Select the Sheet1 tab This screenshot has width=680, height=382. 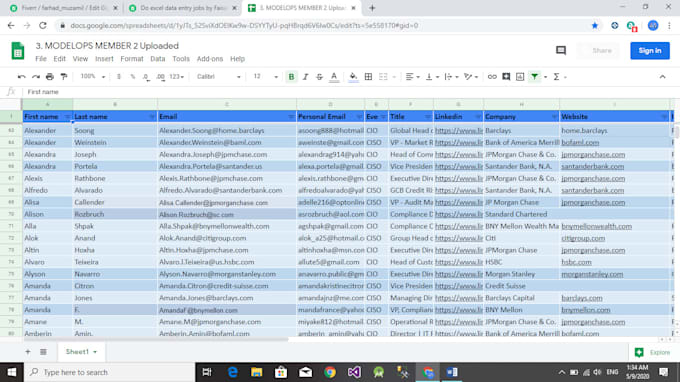(x=81, y=352)
